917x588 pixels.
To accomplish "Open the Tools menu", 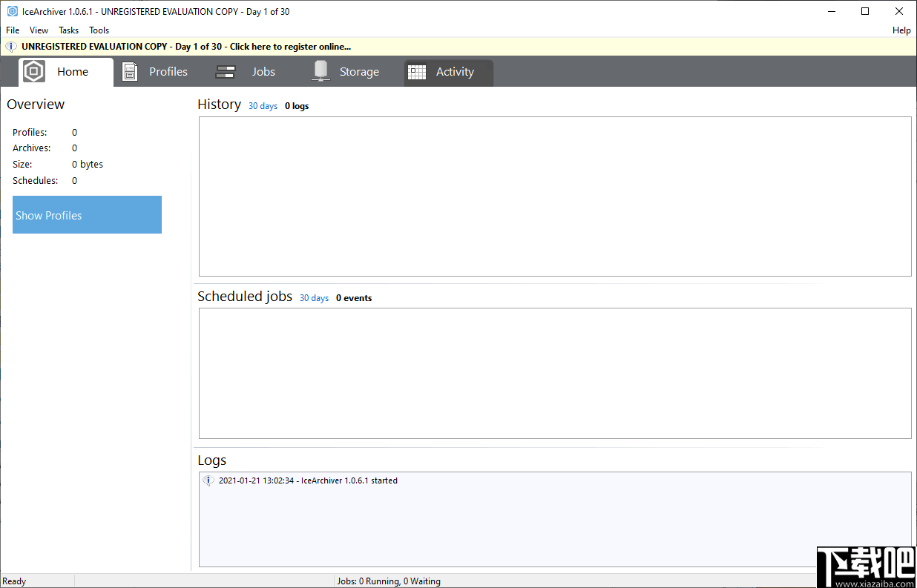I will (99, 30).
